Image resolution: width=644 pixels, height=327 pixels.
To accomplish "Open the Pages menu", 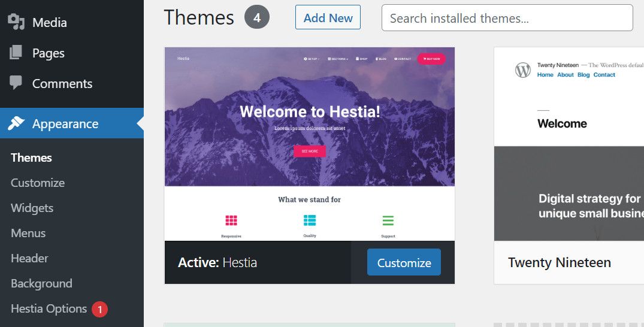I will [72, 53].
